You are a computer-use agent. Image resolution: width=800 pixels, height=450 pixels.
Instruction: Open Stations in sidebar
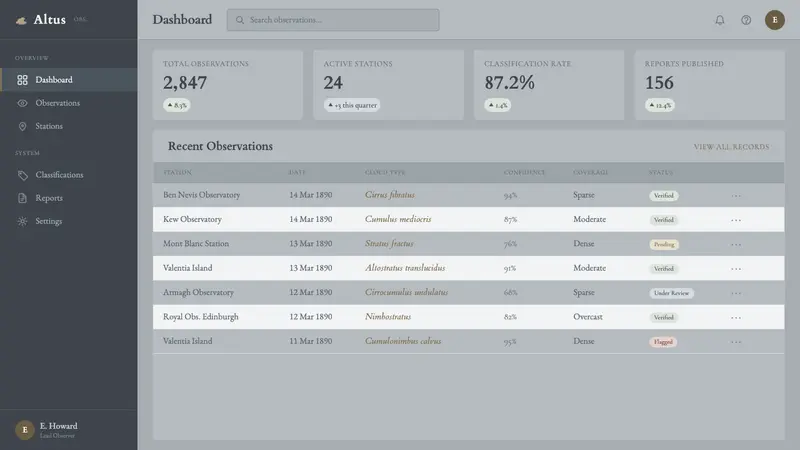pyautogui.click(x=69, y=127)
